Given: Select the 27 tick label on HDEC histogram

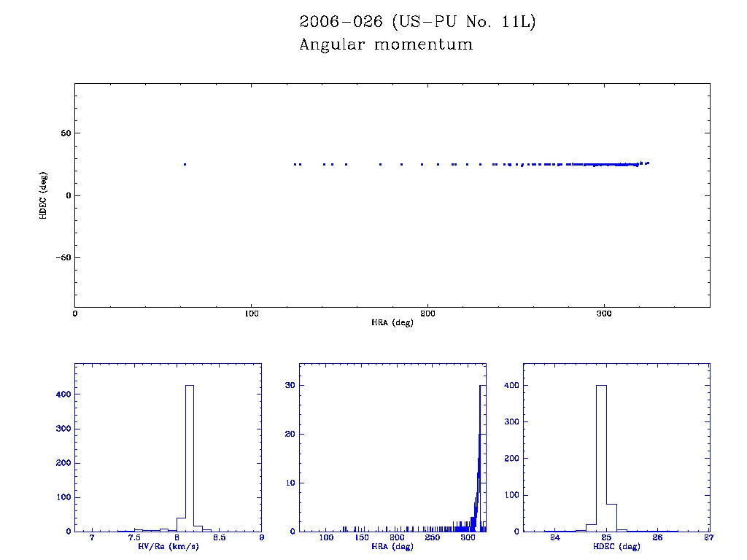Looking at the screenshot, I should 709,537.
